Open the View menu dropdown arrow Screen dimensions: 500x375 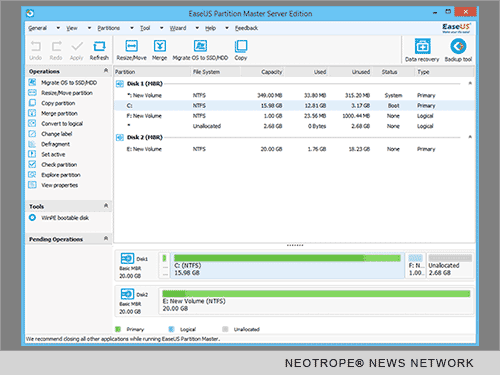pos(89,28)
